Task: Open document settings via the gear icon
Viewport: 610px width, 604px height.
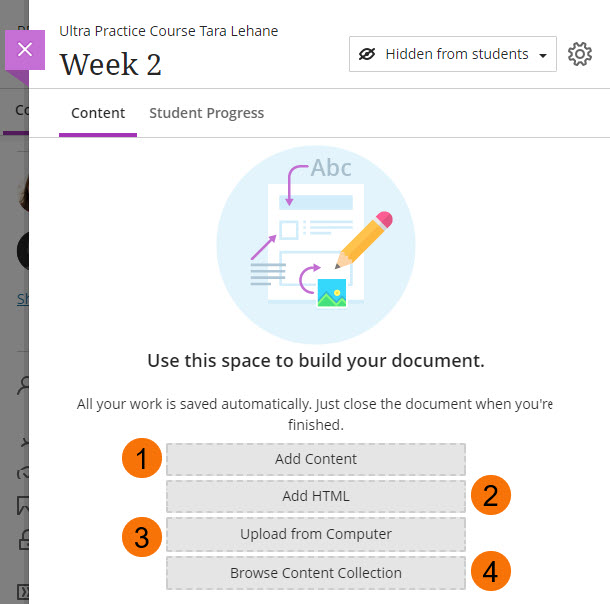Action: (580, 54)
